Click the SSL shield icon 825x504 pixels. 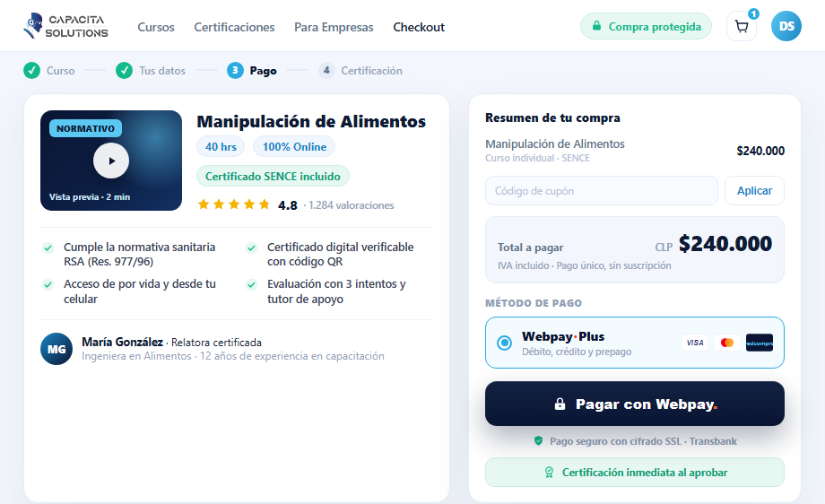[538, 441]
